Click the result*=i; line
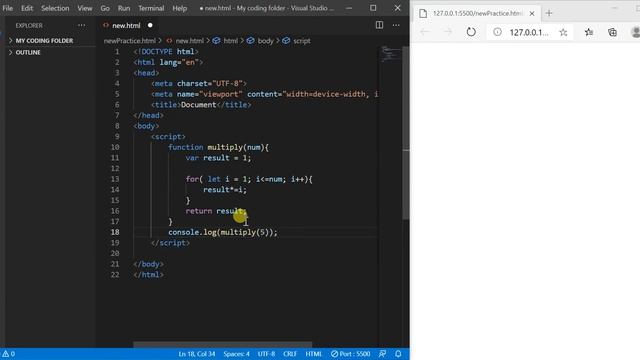 [224, 190]
